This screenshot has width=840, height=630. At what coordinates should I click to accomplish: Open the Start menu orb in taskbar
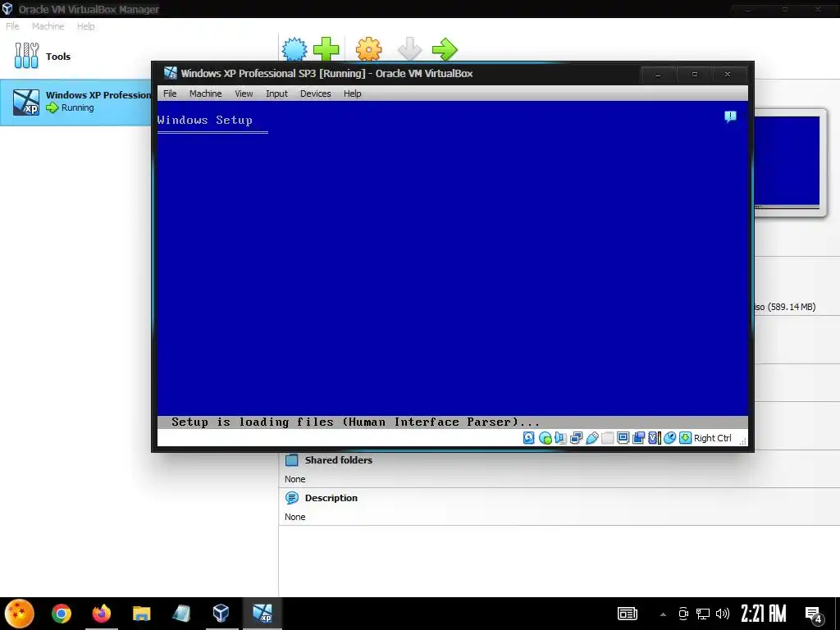[x=20, y=614]
